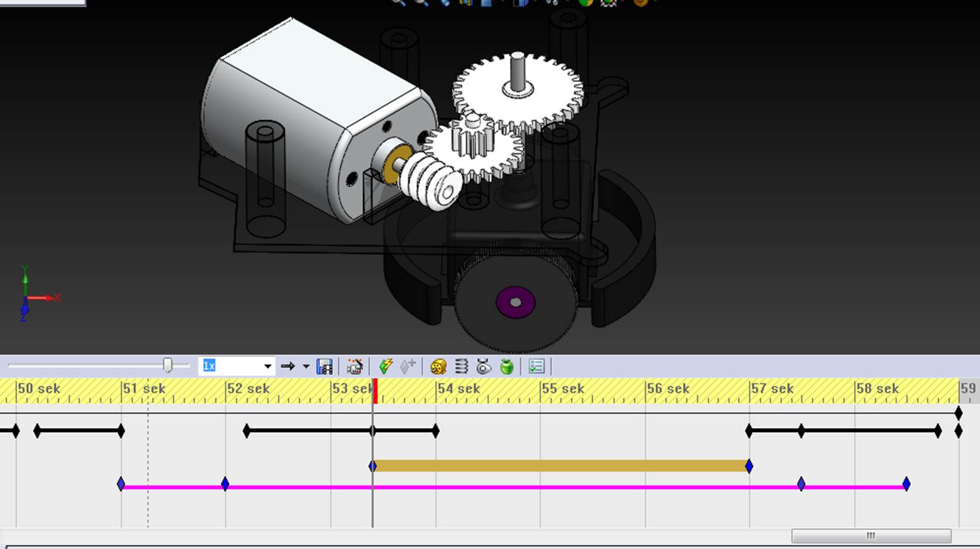Open the Animation Wizard camera icon
Image resolution: width=980 pixels, height=549 pixels.
(x=354, y=366)
